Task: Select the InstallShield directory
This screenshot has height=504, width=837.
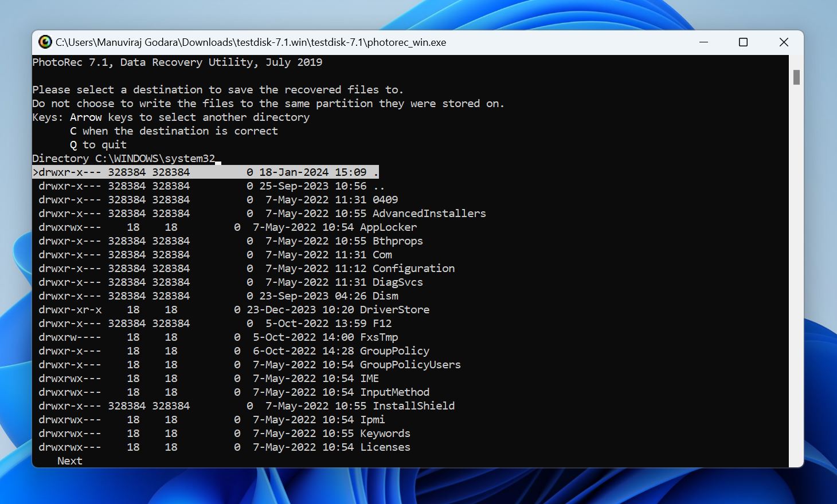Action: click(247, 405)
